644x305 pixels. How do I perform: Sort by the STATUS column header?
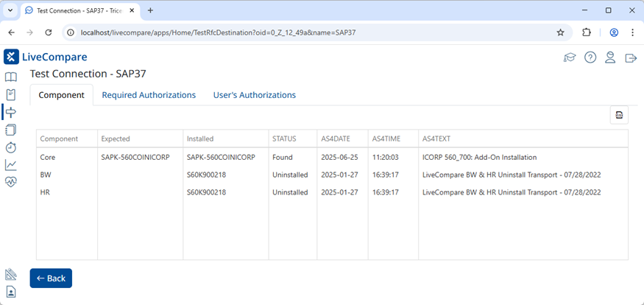pyautogui.click(x=283, y=139)
